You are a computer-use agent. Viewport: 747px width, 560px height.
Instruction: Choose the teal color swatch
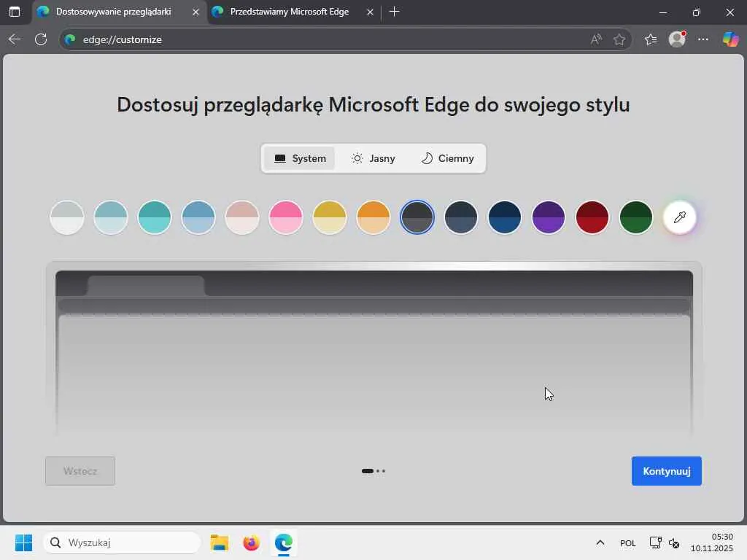(155, 217)
